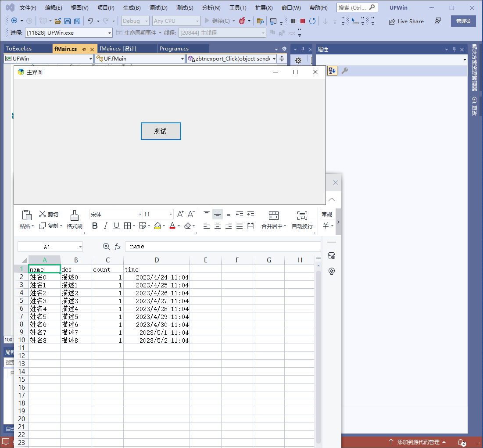This screenshot has width=483, height=448.
Task: Open the UF.fMain class dropdown
Action: (140, 58)
